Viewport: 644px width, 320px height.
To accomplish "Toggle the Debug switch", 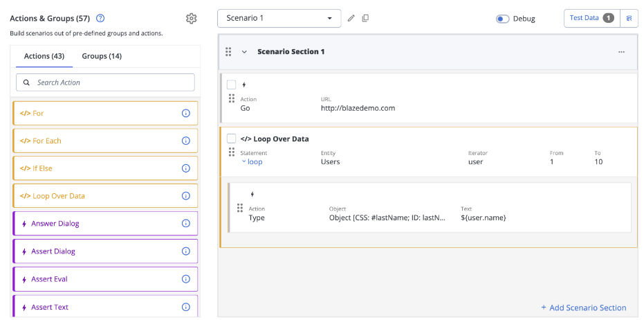I will pos(503,19).
